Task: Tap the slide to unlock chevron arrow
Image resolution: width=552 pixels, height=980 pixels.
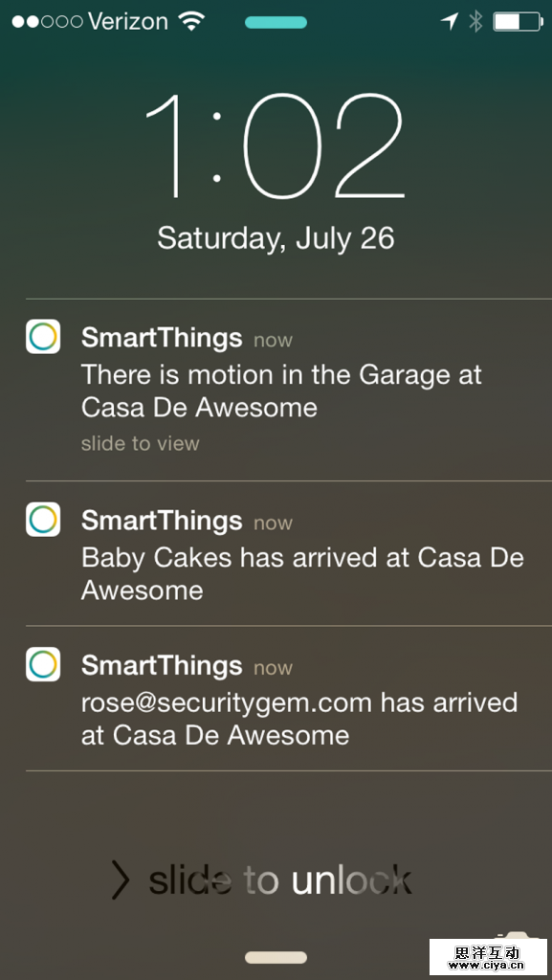Action: pos(120,880)
